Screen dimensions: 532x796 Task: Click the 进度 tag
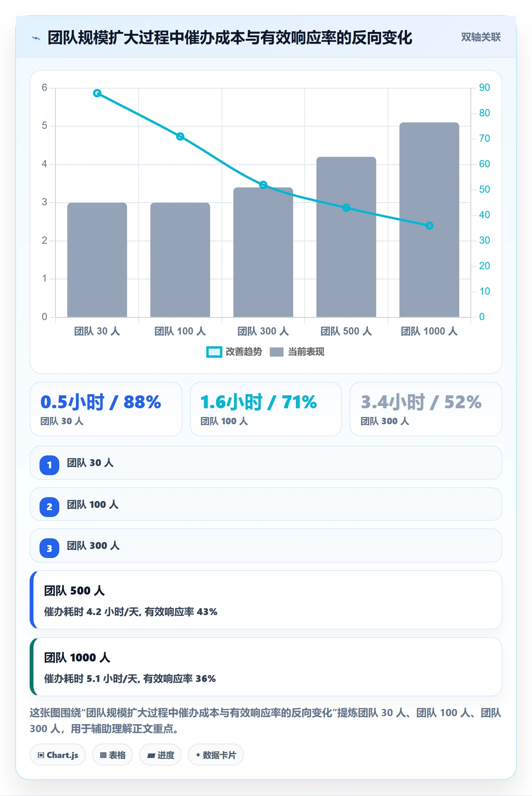coord(160,755)
